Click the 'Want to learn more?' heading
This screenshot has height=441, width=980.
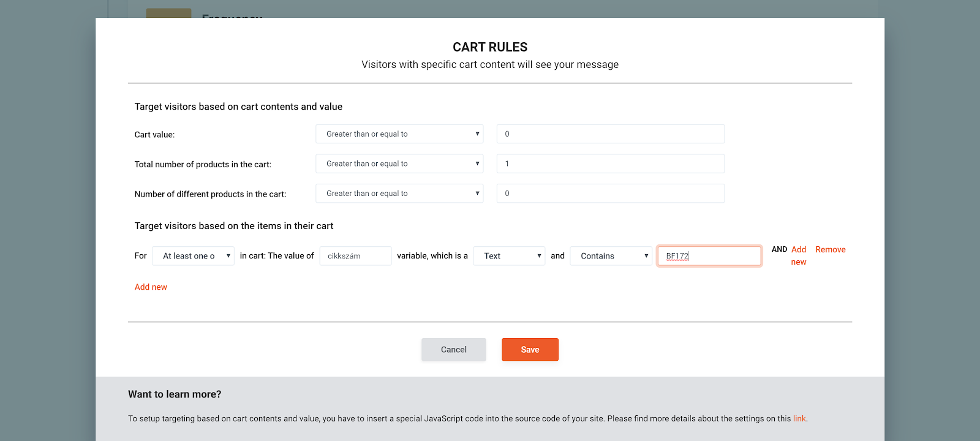pyautogui.click(x=175, y=394)
